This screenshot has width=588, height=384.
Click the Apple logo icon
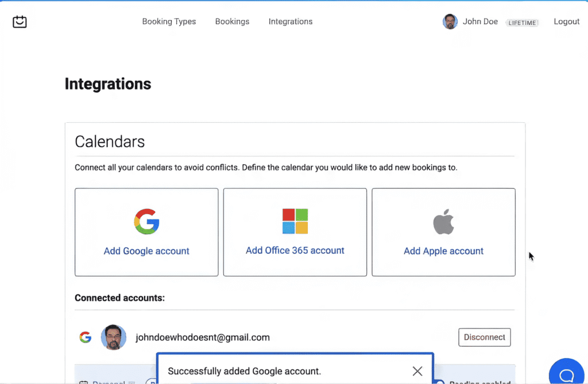click(x=444, y=222)
